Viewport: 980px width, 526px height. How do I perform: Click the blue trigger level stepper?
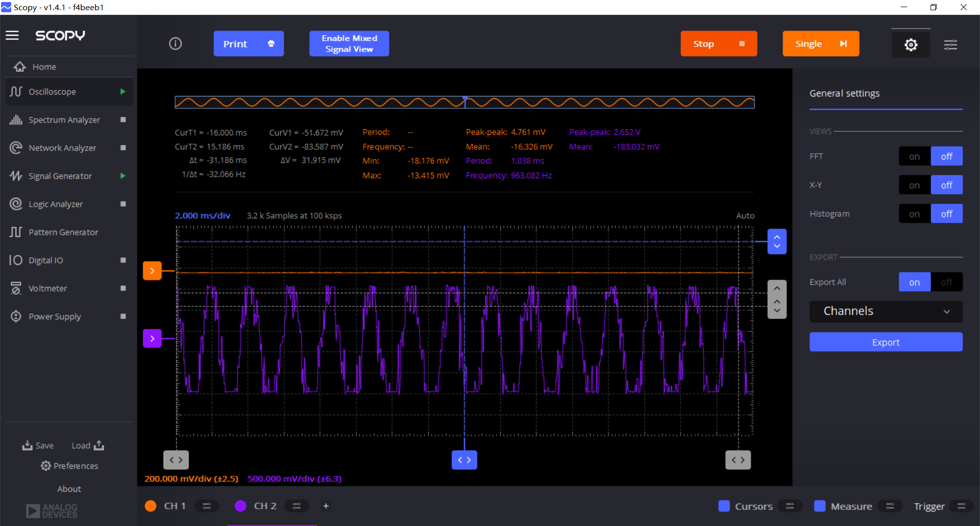(x=777, y=242)
